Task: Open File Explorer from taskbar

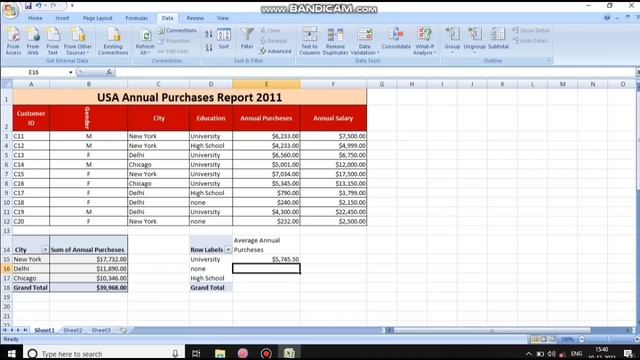Action: click(x=220, y=353)
